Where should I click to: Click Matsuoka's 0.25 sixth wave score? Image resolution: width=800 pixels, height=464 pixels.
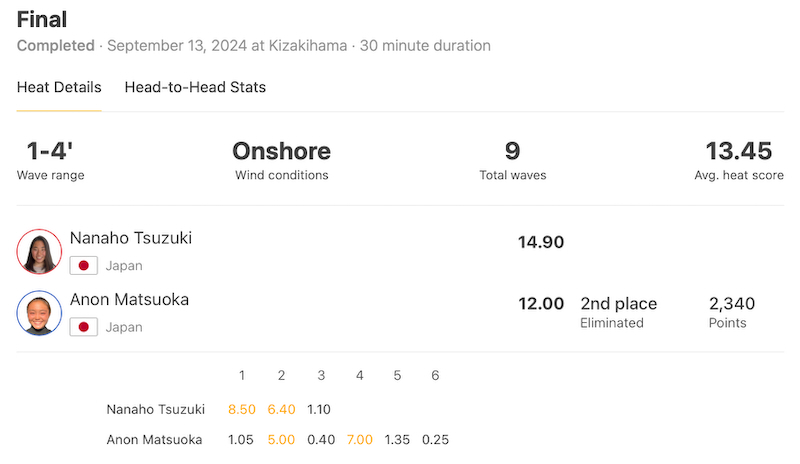click(x=435, y=439)
